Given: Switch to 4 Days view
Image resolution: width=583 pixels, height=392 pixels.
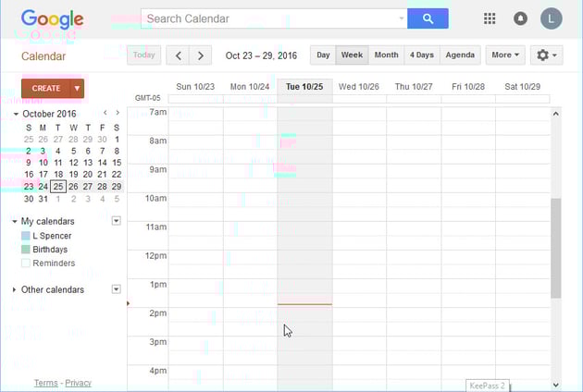Looking at the screenshot, I should (422, 55).
